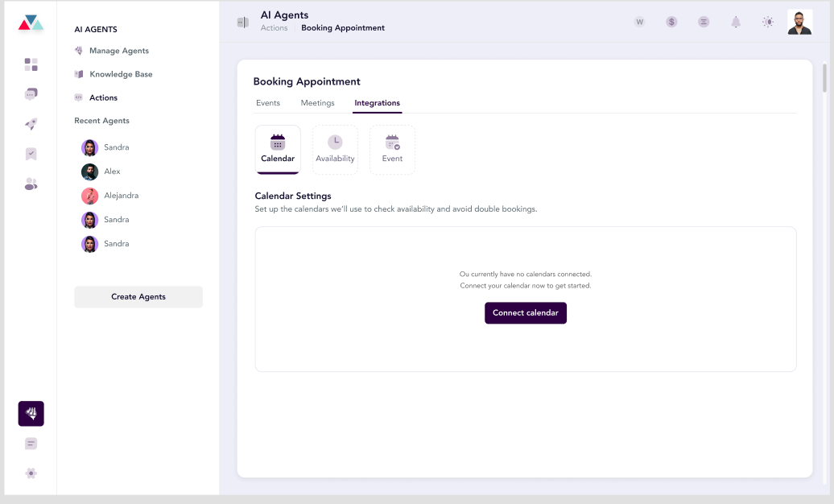Click the AI AGENTS sidebar heading
834x504 pixels.
(96, 29)
